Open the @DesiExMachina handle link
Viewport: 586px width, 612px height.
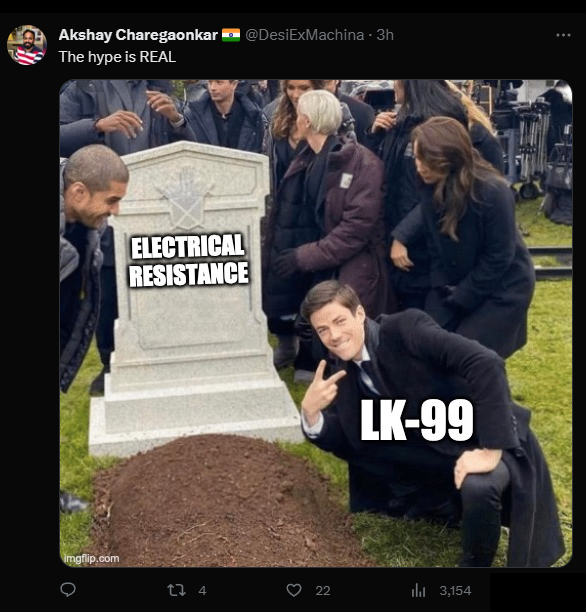point(305,35)
